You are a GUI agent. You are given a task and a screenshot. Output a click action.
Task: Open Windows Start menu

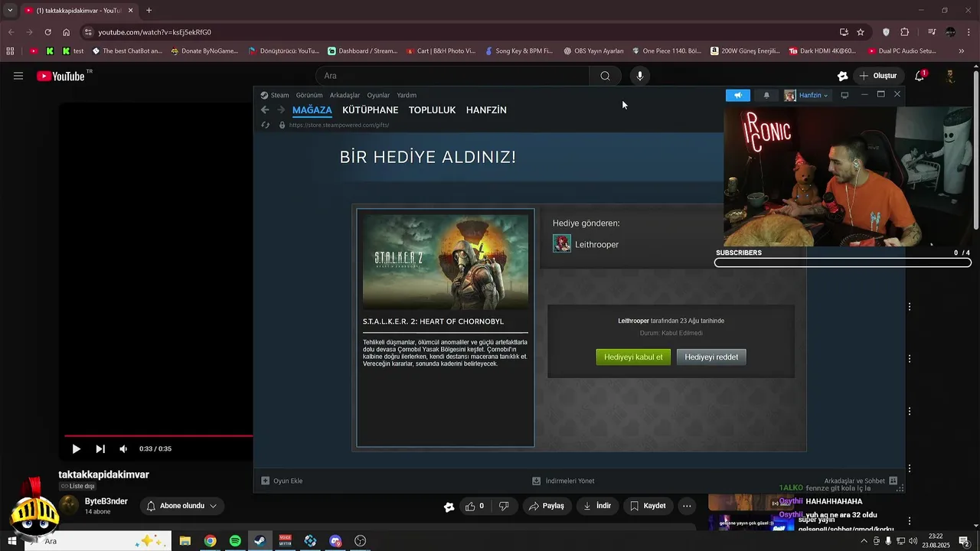[11, 541]
